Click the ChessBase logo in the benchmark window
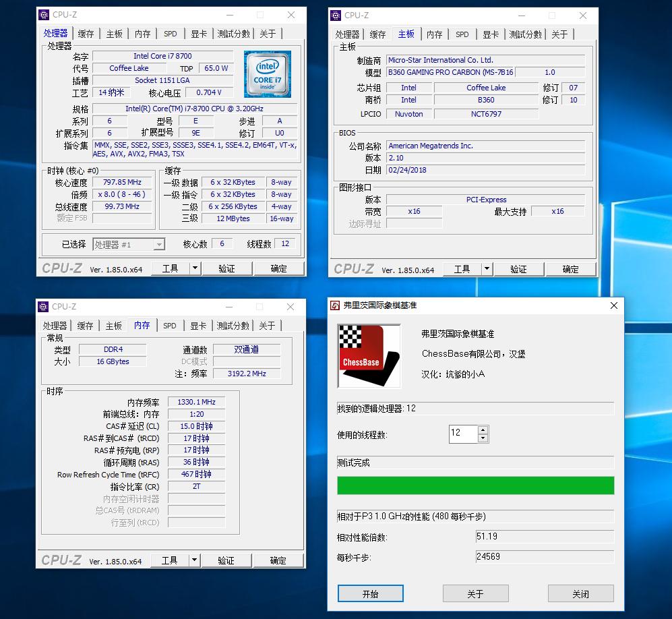The height and width of the screenshot is (619, 672). (369, 355)
